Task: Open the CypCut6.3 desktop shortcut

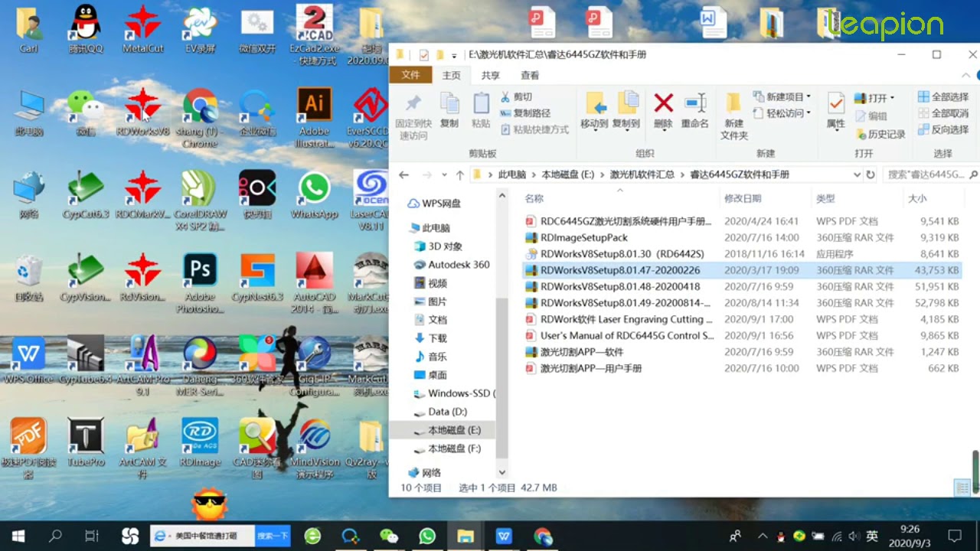Action: [x=86, y=195]
